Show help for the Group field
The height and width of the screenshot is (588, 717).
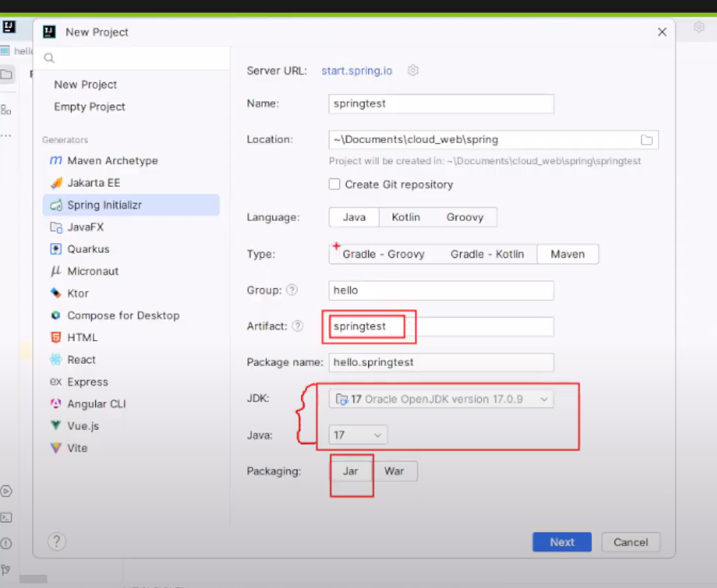(292, 290)
